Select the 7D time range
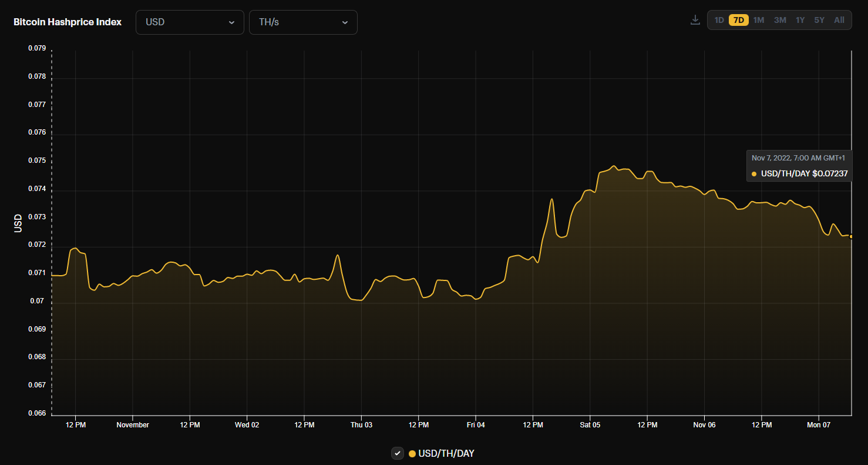Viewport: 868px width, 465px height. point(739,20)
